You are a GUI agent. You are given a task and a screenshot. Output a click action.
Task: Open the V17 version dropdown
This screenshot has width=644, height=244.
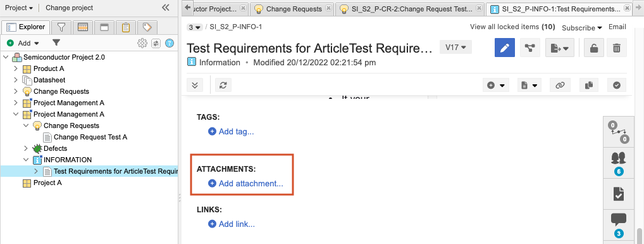click(x=455, y=48)
